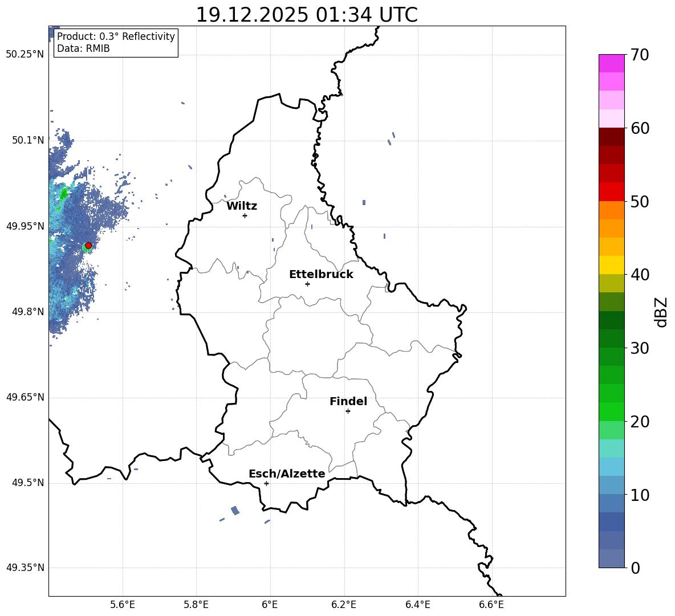The image size is (675, 616).
Task: Click the 49.8°N latitude label
Action: (x=28, y=312)
